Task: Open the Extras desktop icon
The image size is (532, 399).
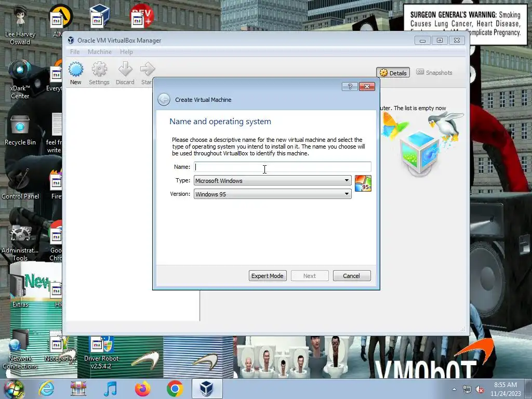Action: 20,289
